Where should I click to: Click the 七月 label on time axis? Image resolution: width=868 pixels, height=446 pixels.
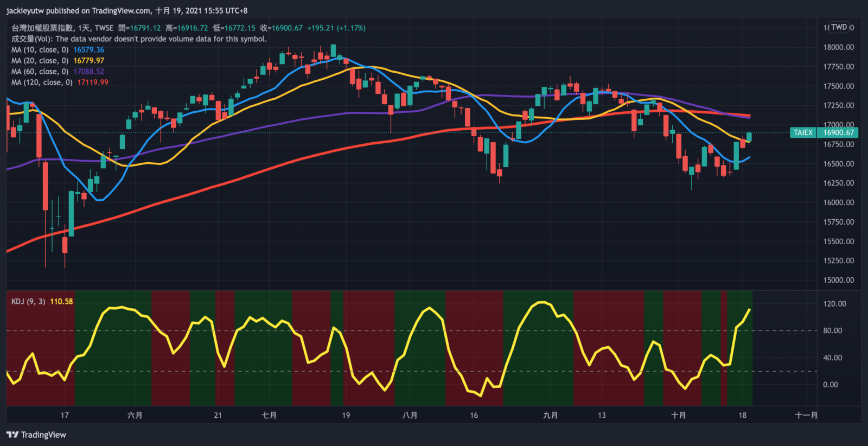coord(269,415)
